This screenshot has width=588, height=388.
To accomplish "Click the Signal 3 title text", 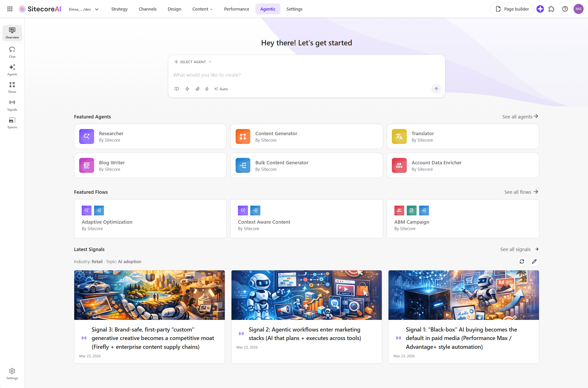I will pyautogui.click(x=153, y=338).
